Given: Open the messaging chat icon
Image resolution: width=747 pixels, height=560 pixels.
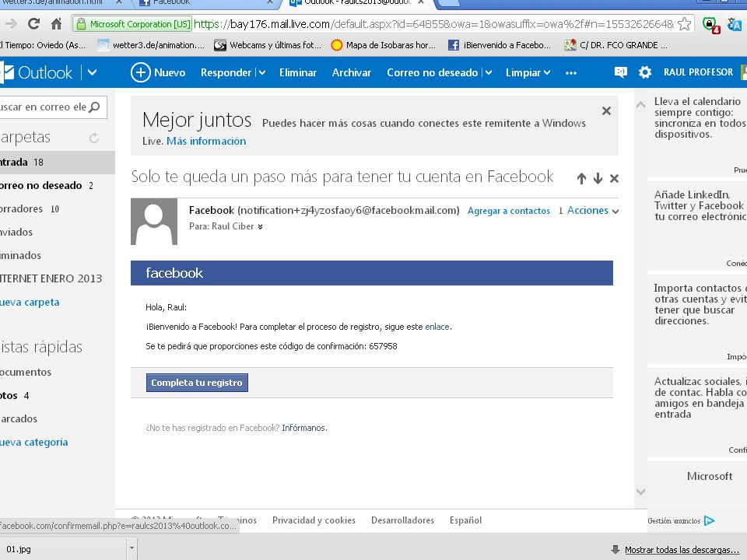Looking at the screenshot, I should point(620,72).
